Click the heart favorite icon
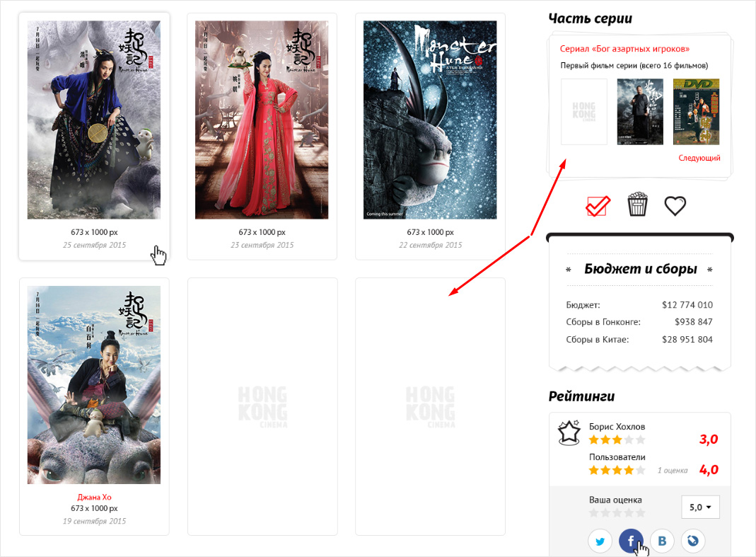The image size is (756, 557). pyautogui.click(x=675, y=206)
